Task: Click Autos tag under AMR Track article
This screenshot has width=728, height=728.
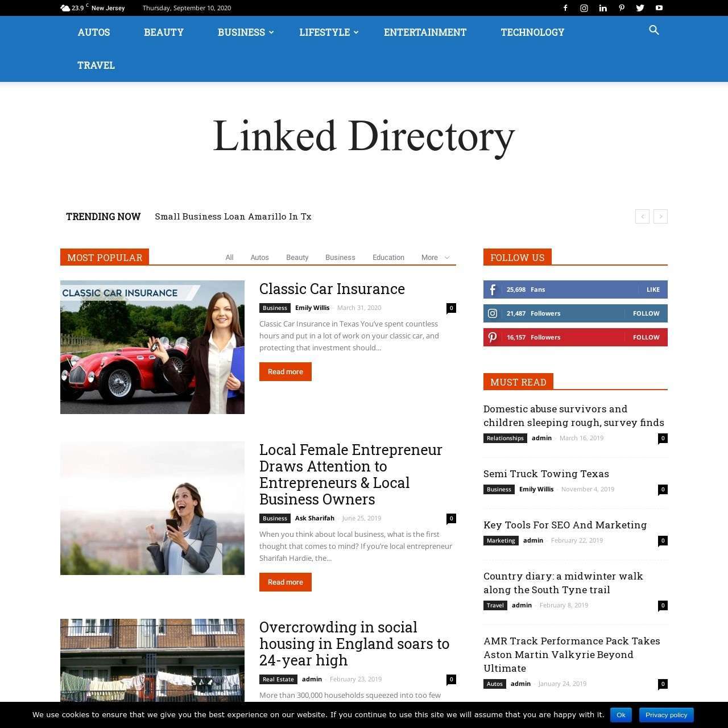Action: [495, 684]
